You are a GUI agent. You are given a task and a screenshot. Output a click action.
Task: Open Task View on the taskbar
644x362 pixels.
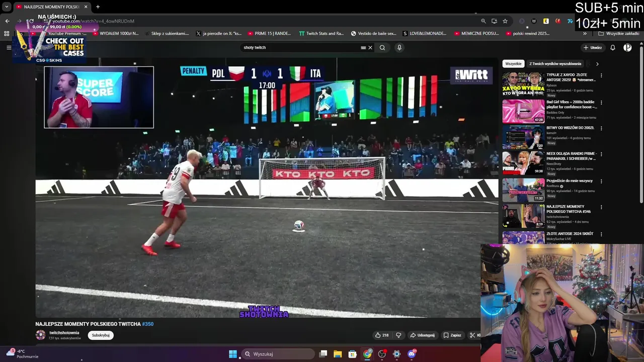pyautogui.click(x=324, y=354)
